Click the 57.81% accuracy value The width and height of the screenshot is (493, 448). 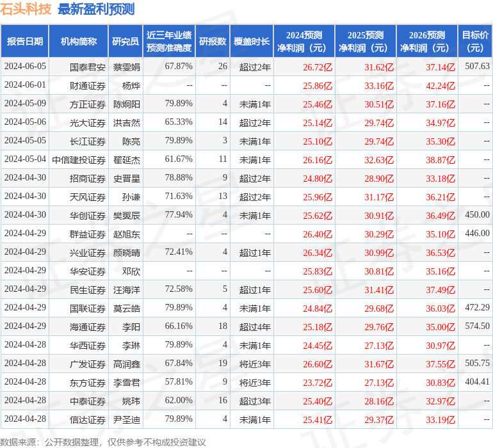point(179,381)
